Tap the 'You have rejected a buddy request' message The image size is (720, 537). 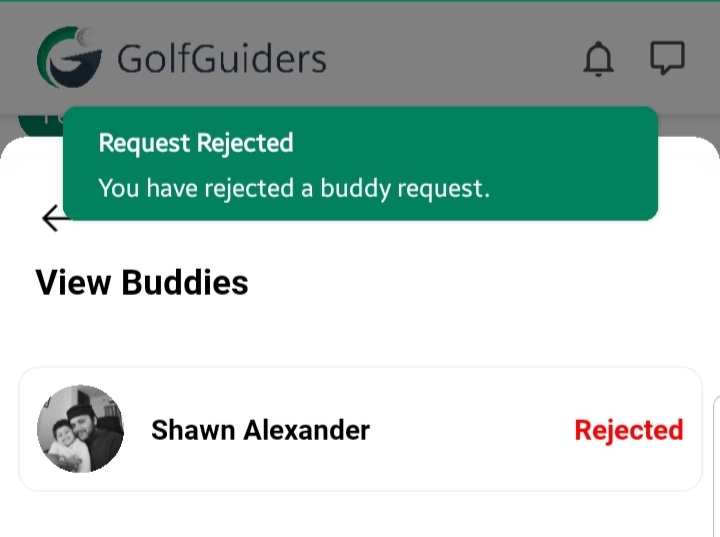click(x=294, y=188)
